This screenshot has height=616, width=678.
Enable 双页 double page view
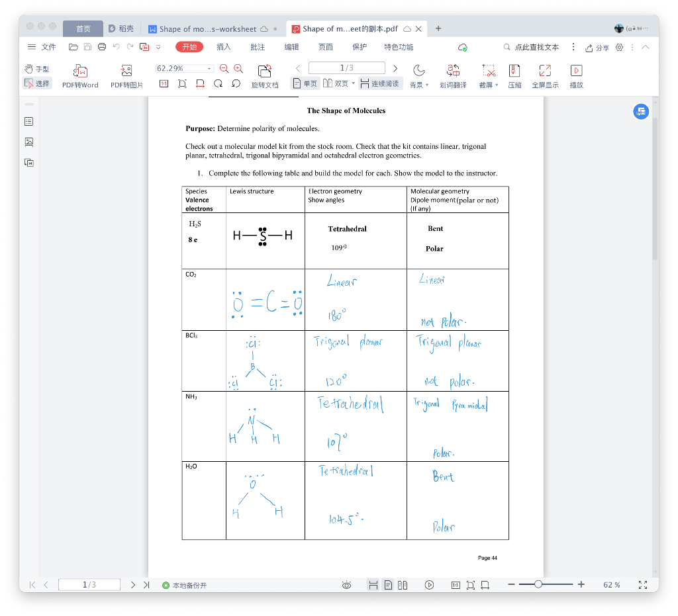pos(336,83)
